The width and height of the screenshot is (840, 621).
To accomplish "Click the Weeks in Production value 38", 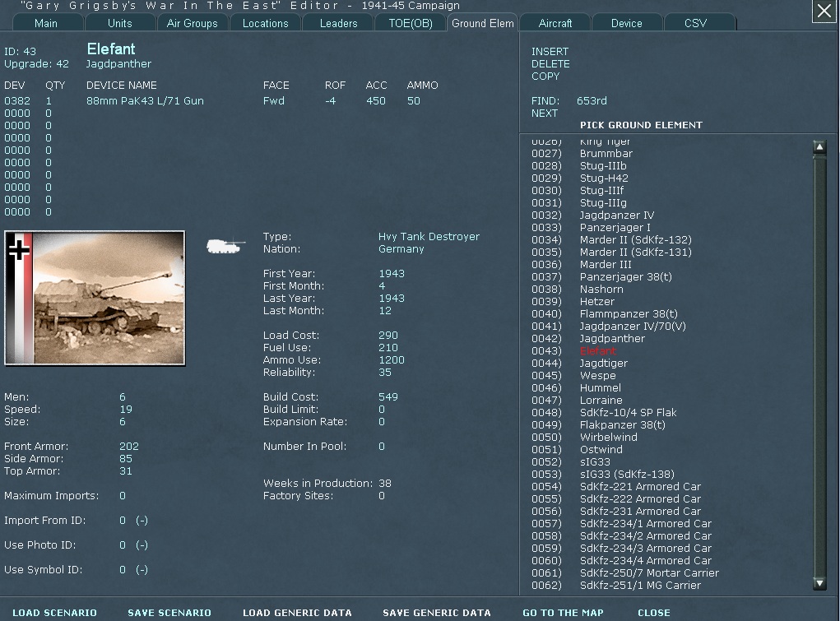I will (x=385, y=484).
